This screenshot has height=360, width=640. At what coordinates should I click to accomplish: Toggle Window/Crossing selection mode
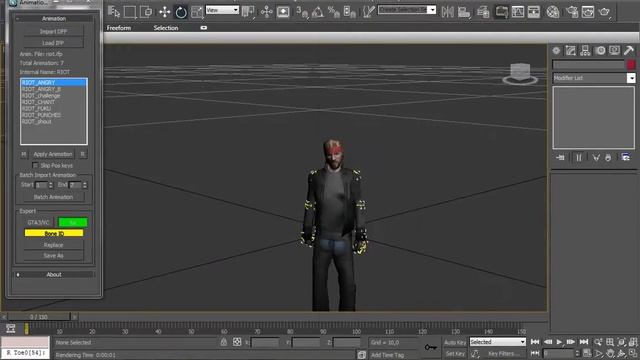(146, 12)
